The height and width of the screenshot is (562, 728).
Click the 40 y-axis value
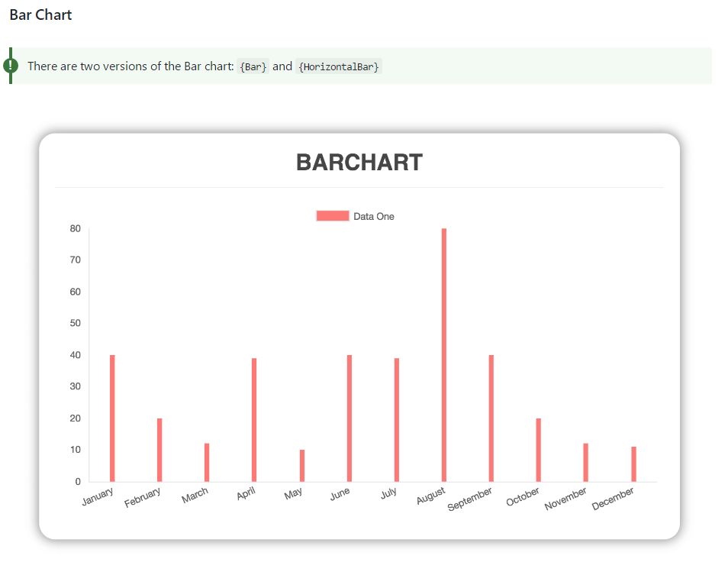pos(76,355)
